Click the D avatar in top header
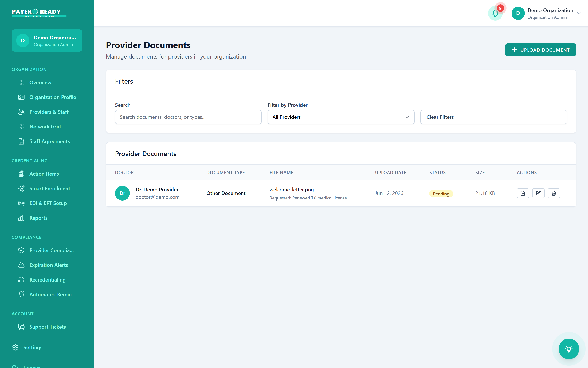 click(518, 13)
